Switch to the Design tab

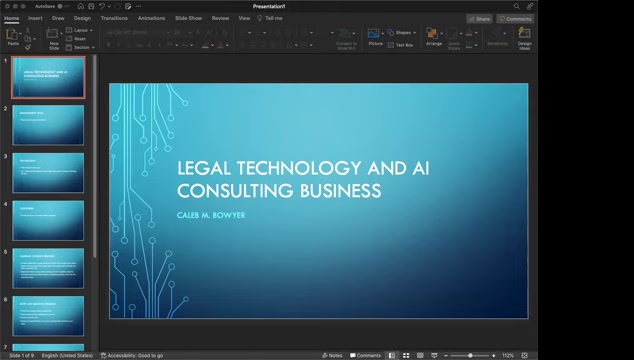82,18
